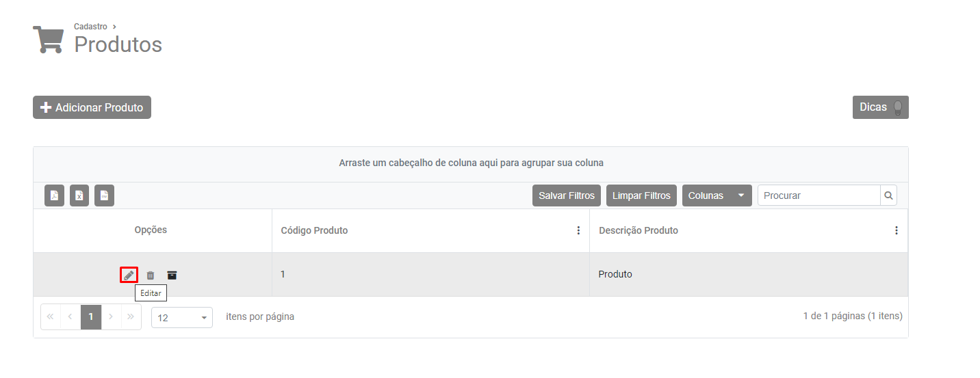980x378 pixels.
Task: Open the Código Produto column menu
Action: 578,231
